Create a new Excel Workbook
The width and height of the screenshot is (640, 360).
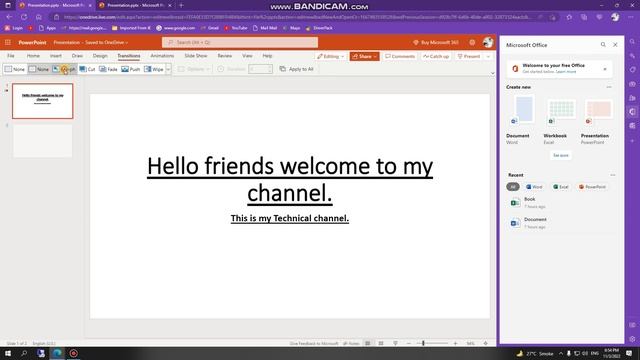(x=560, y=120)
